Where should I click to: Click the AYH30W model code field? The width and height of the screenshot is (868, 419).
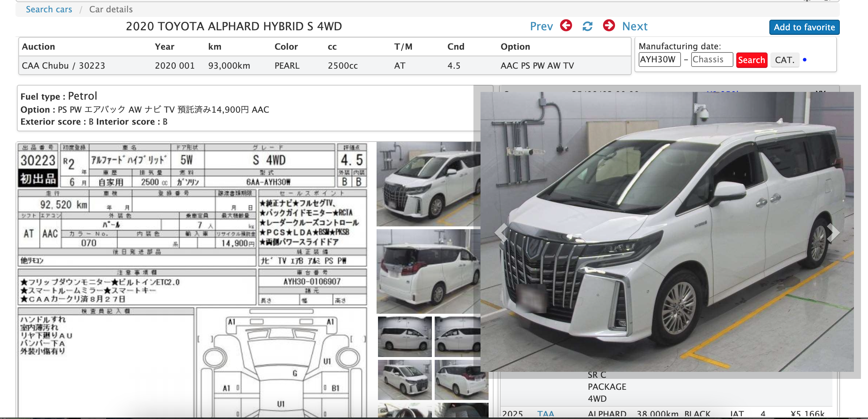coord(659,60)
